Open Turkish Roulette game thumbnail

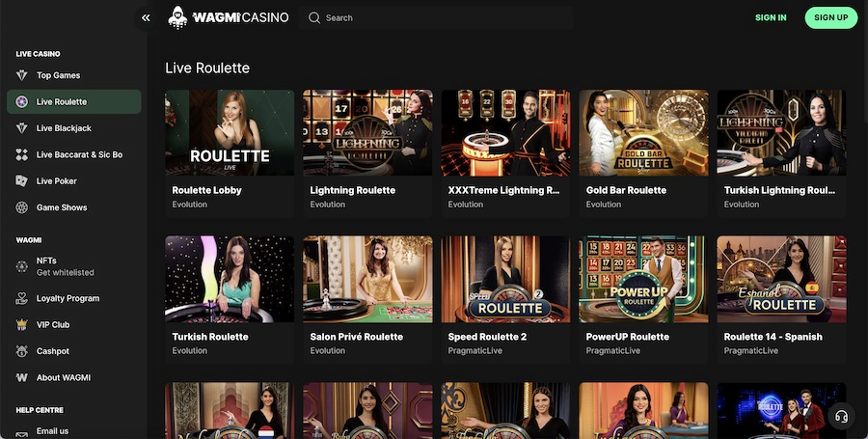coord(230,279)
